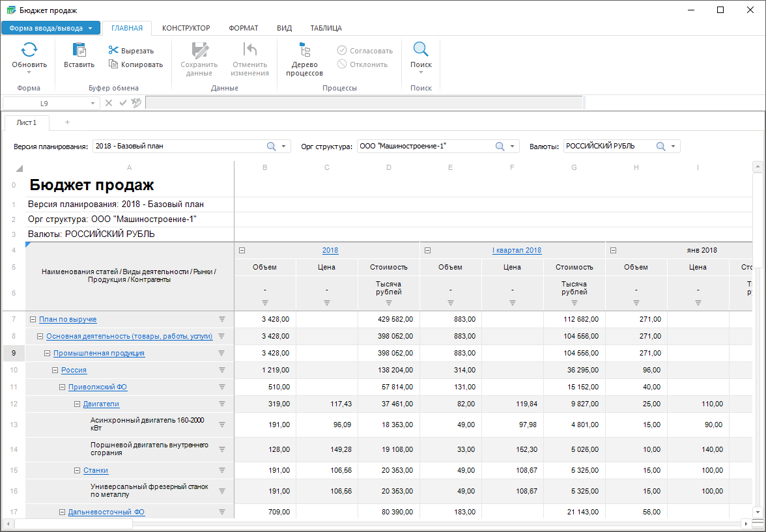Viewport: 766px width, 532px height.
Task: Click the Вставить paste icon
Action: click(79, 50)
